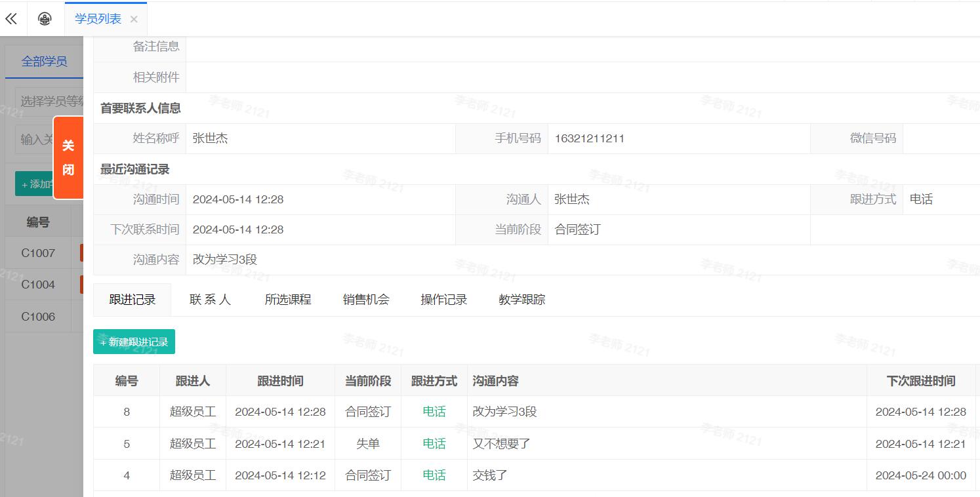Viewport: 980px width, 497px height.
Task: Select the 销售机会 tab
Action: tap(366, 300)
